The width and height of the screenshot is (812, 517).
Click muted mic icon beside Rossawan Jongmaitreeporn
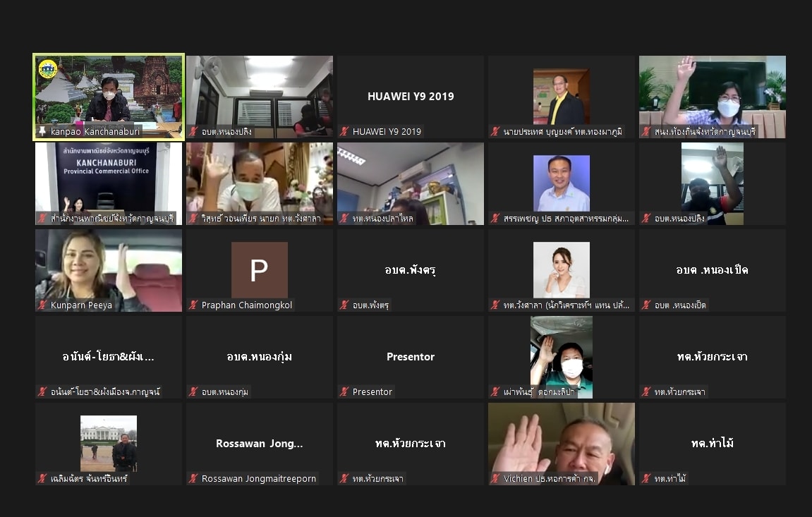193,479
